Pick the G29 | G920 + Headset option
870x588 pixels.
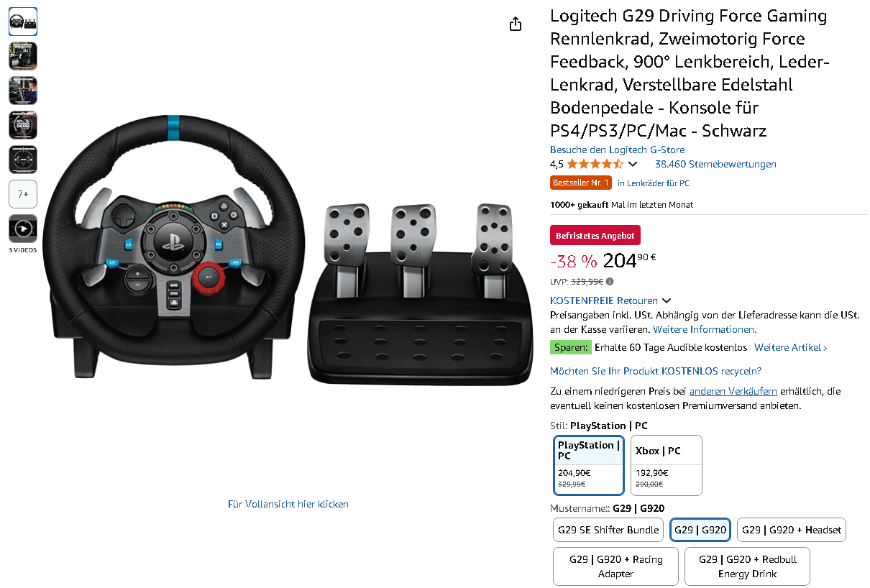pos(792,530)
